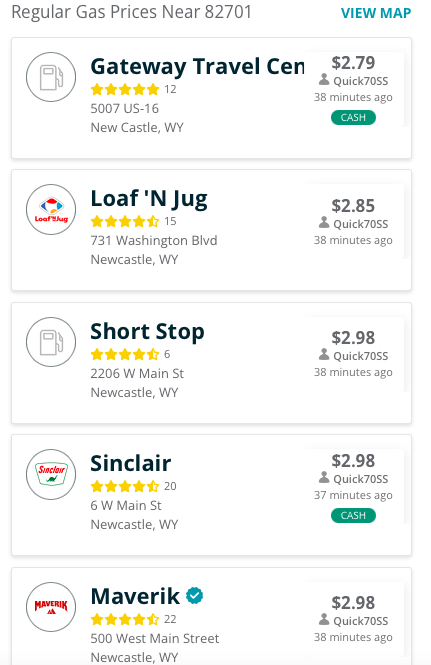Open the Gateway Travel Center station title
Viewport: 431px width, 665px height.
197,67
